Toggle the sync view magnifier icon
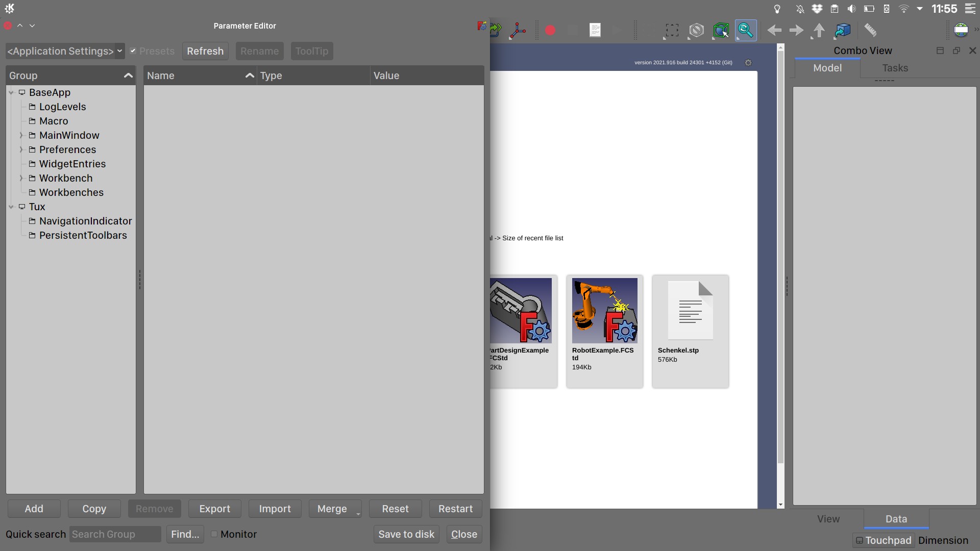 click(x=745, y=31)
